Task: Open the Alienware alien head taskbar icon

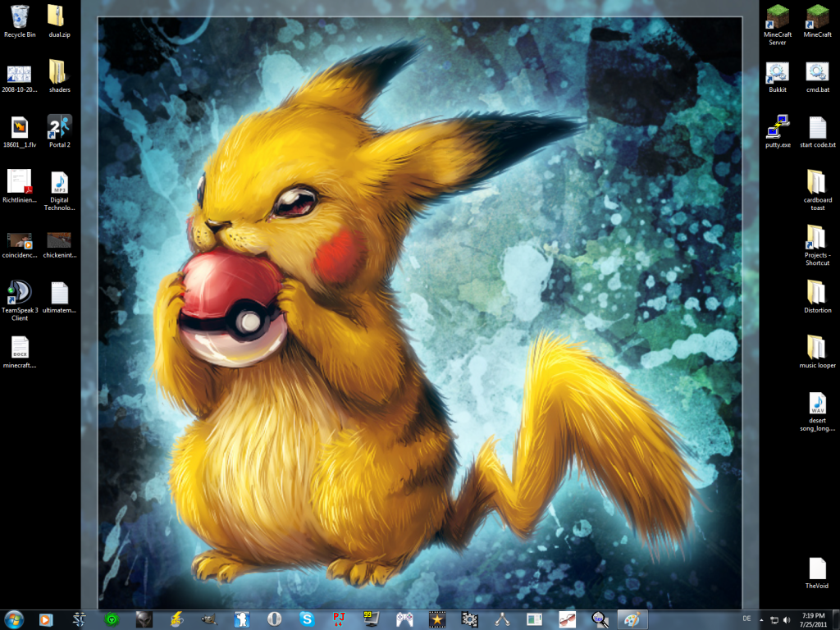Action: [144, 620]
